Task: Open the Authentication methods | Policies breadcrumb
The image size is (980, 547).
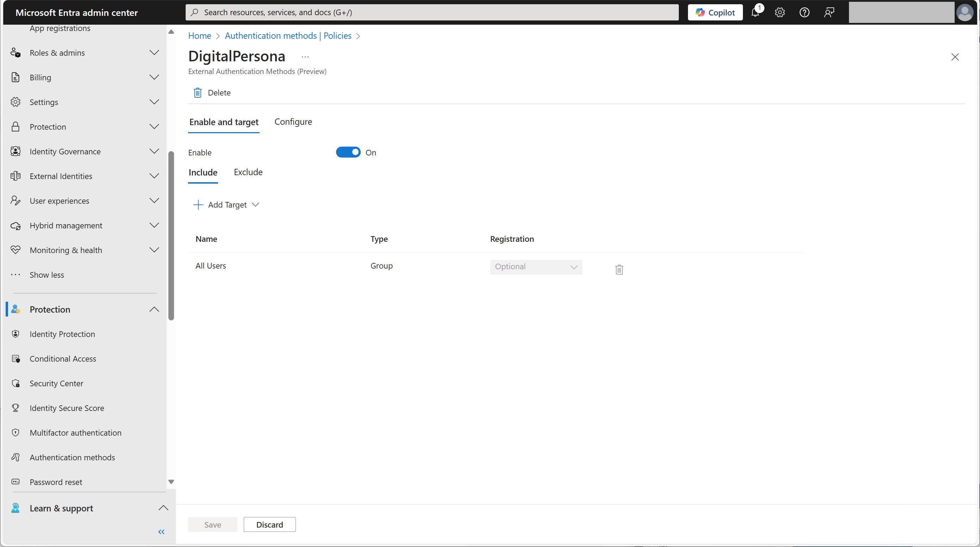Action: pyautogui.click(x=288, y=35)
